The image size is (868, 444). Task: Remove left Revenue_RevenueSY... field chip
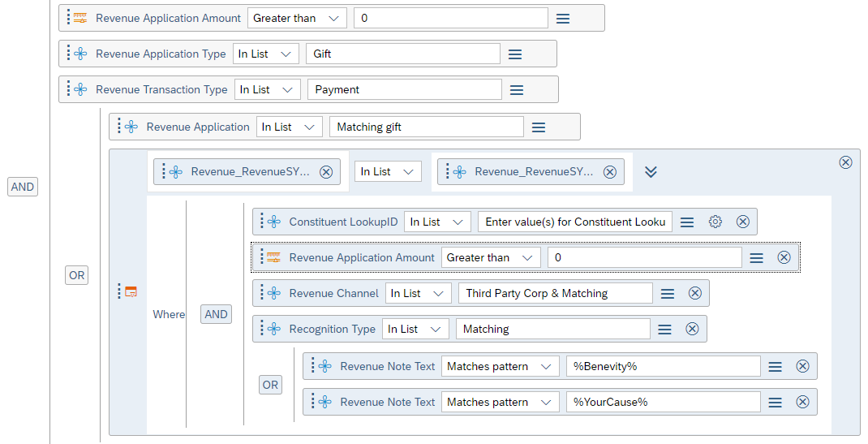326,172
